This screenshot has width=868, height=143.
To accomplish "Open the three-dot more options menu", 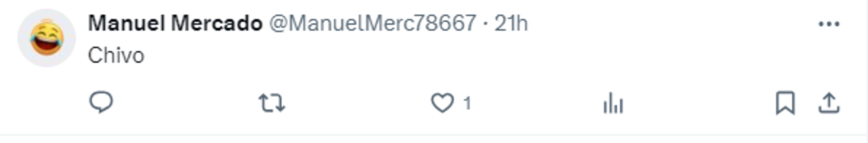I will (x=829, y=24).
